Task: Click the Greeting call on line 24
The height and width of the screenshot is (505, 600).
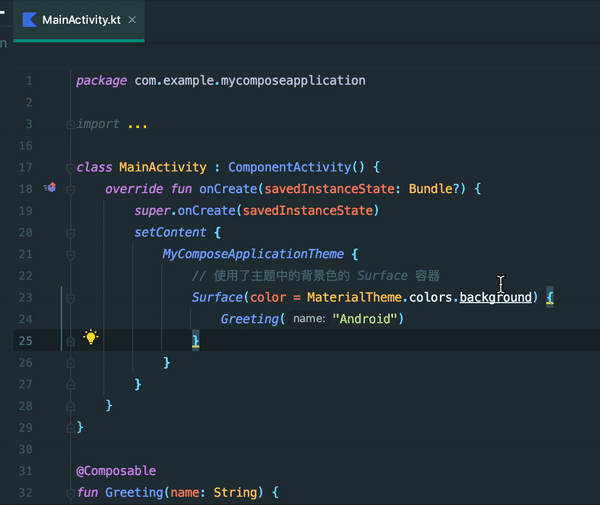Action: pos(249,319)
